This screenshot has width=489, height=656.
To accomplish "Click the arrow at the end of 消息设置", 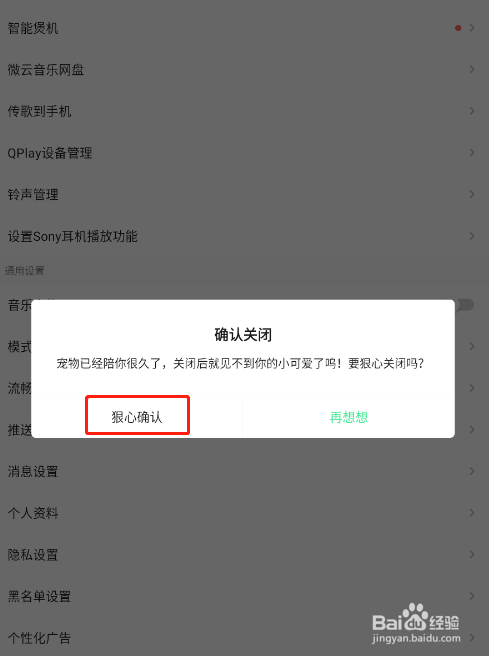I will [x=472, y=472].
